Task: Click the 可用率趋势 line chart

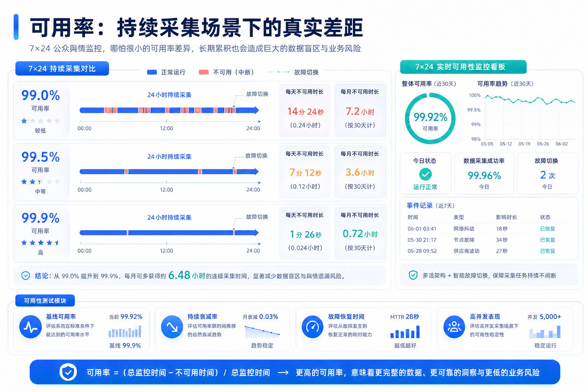Action: point(530,118)
